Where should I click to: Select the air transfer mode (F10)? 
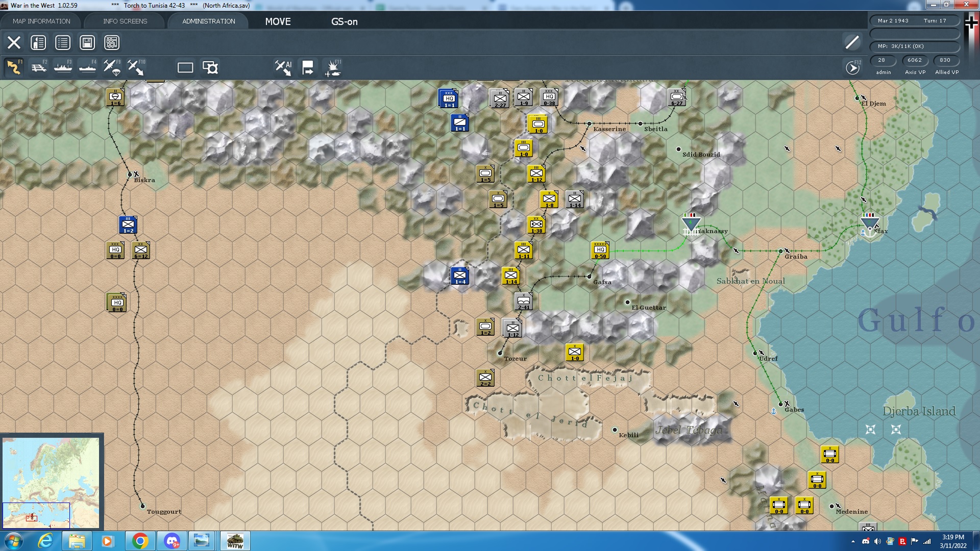tap(136, 67)
